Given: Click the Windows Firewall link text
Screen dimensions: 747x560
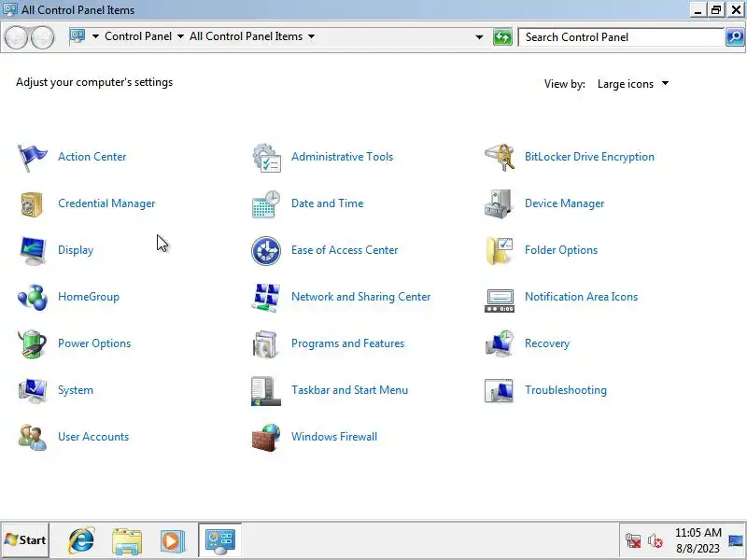Looking at the screenshot, I should tap(334, 437).
